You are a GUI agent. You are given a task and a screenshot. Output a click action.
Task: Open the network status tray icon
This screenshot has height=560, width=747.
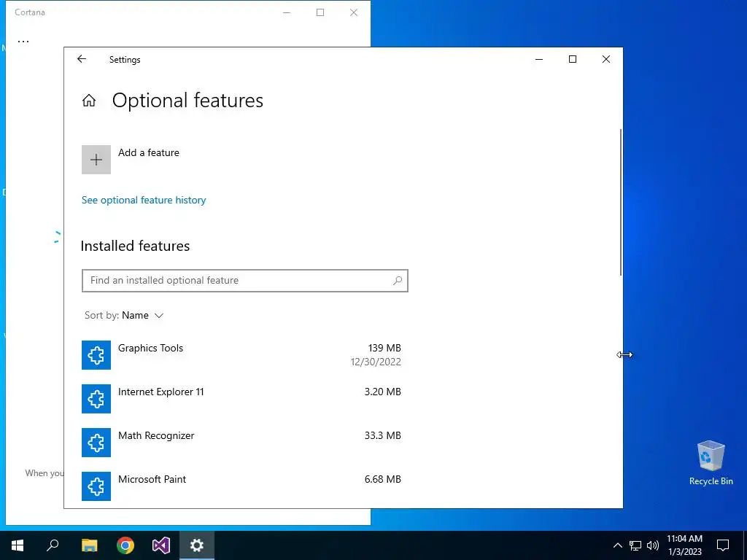coord(635,545)
